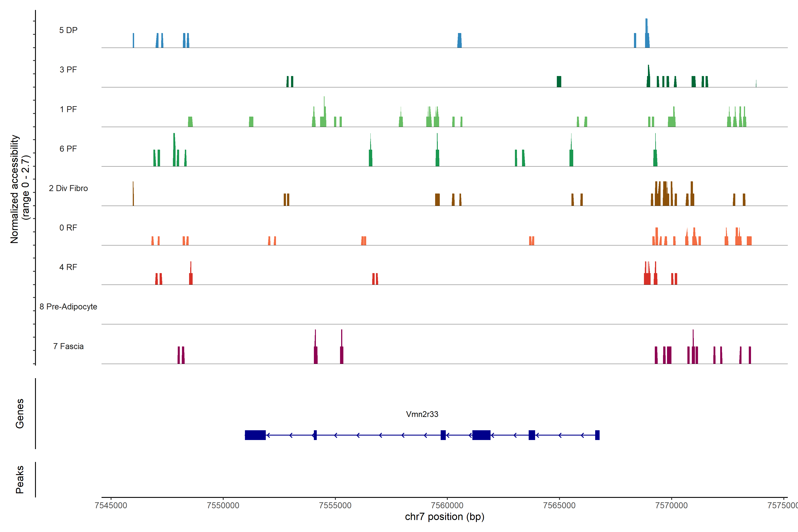
Task: Click the Vmn2r33 gene name label
Action: tap(422, 414)
